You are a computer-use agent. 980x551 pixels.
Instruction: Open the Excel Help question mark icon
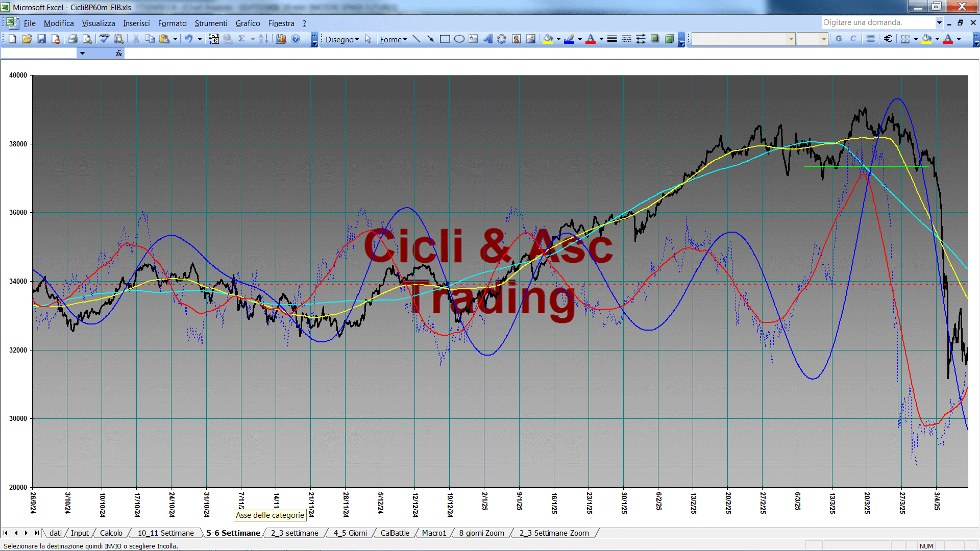[296, 39]
